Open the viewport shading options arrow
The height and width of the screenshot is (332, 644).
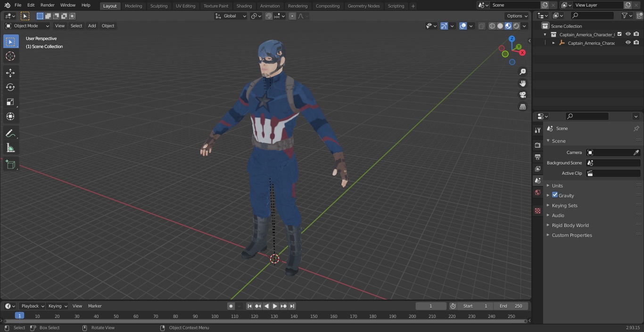[524, 26]
